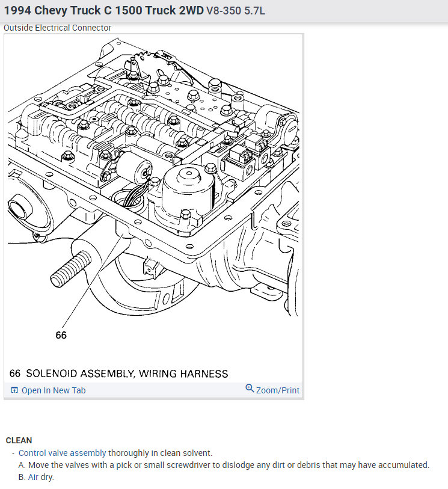The image size is (448, 489).
Task: Select the 1994 Chevy Truck C 1500 heading
Action: (x=103, y=11)
